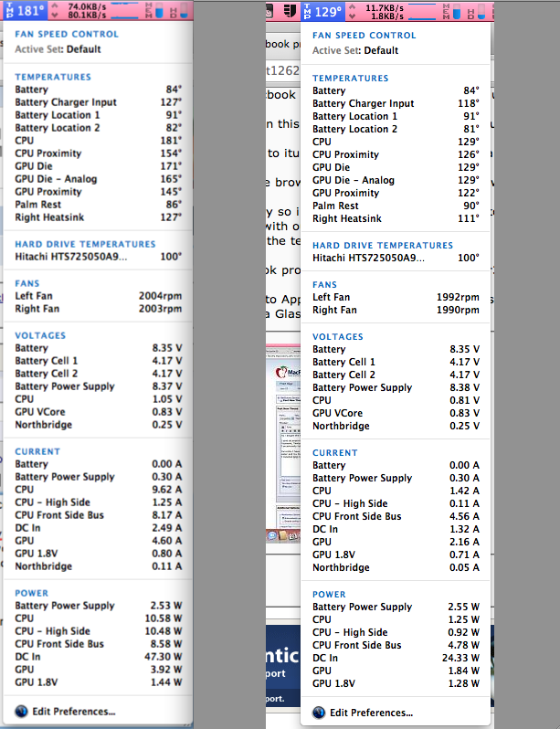Click Edit Preferences in the 129° CPU menu
This screenshot has width=560, height=729.
point(371,713)
